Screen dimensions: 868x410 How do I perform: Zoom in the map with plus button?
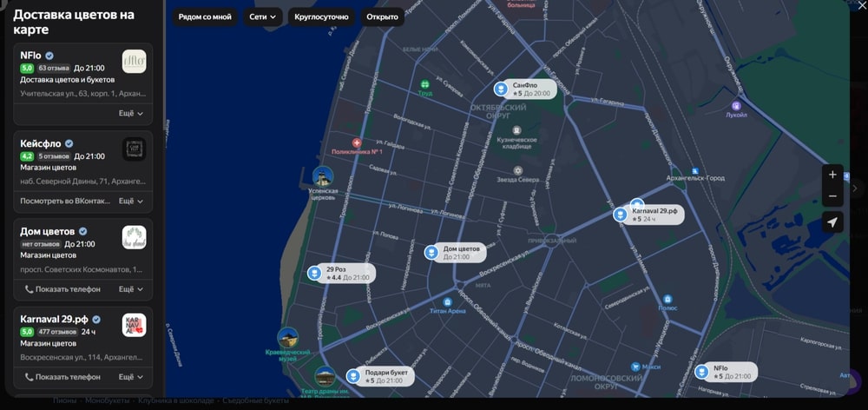pyautogui.click(x=832, y=175)
